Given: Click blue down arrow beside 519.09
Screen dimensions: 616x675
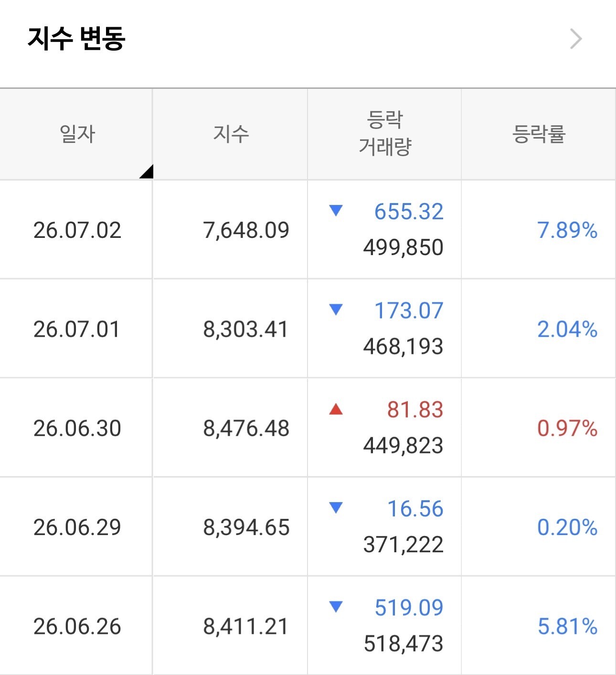Looking at the screenshot, I should (336, 607).
